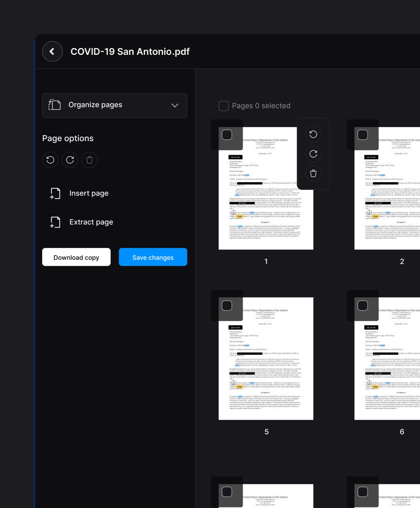Image resolution: width=420 pixels, height=508 pixels.
Task: Click page number 1 label
Action: click(266, 262)
